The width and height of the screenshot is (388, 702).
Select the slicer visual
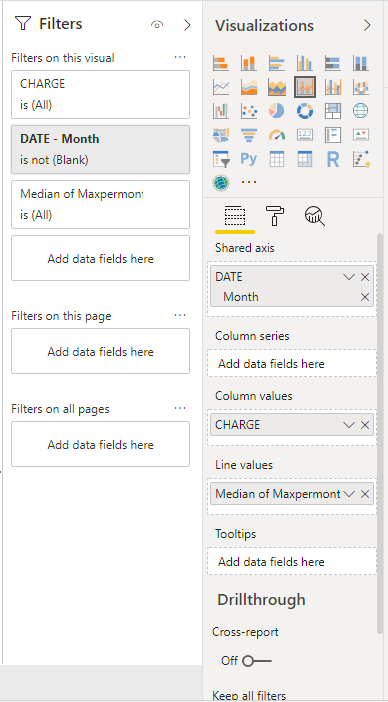(221, 158)
